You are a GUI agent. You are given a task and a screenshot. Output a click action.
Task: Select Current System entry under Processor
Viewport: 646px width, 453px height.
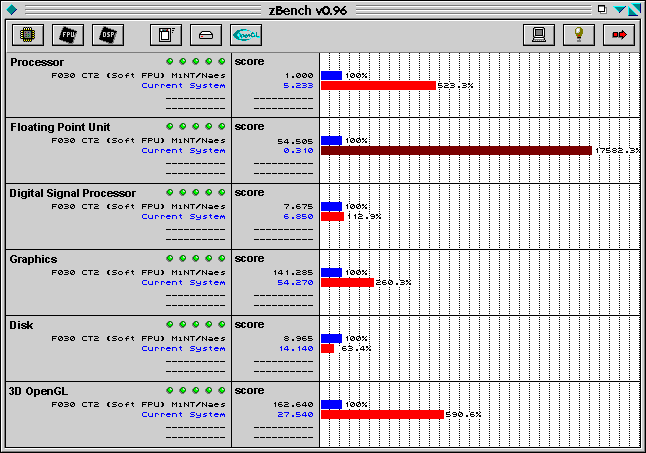click(183, 86)
